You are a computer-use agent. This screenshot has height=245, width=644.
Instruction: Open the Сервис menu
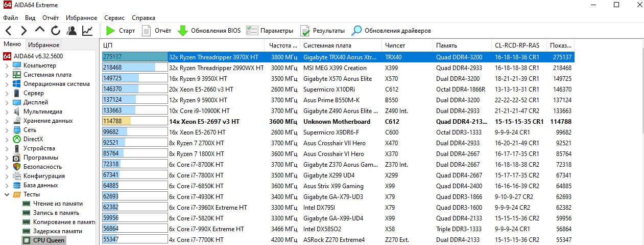pyautogui.click(x=114, y=17)
